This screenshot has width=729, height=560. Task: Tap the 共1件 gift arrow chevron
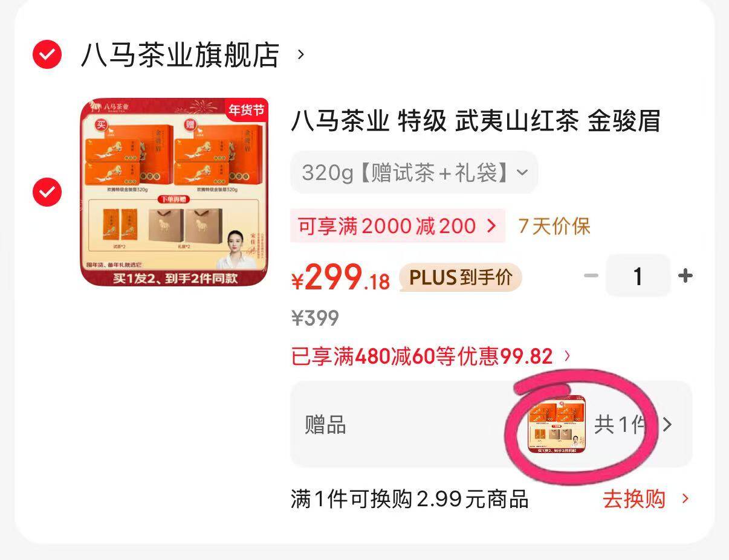[667, 425]
